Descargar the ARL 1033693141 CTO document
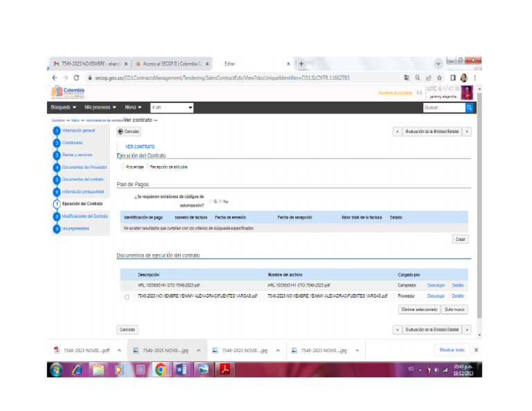 click(436, 285)
